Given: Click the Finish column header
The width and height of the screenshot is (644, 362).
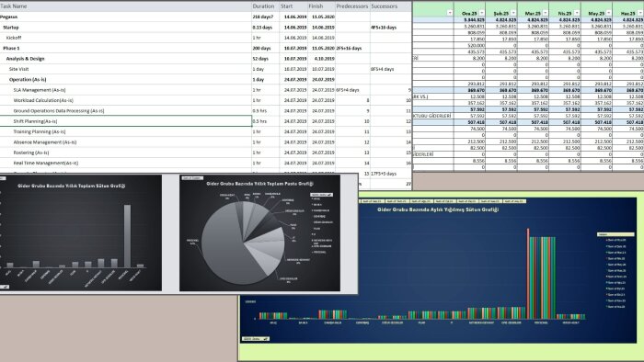Looking at the screenshot, I should 321,6.
